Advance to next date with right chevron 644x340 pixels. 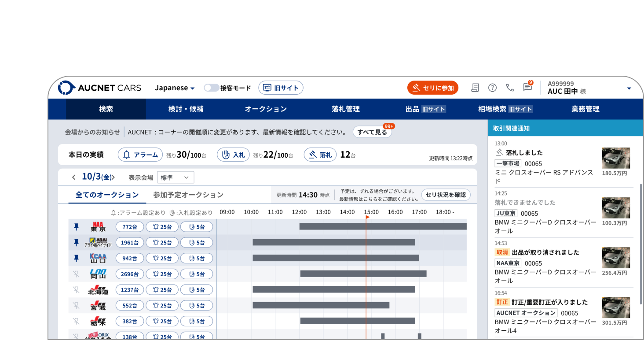coord(113,177)
